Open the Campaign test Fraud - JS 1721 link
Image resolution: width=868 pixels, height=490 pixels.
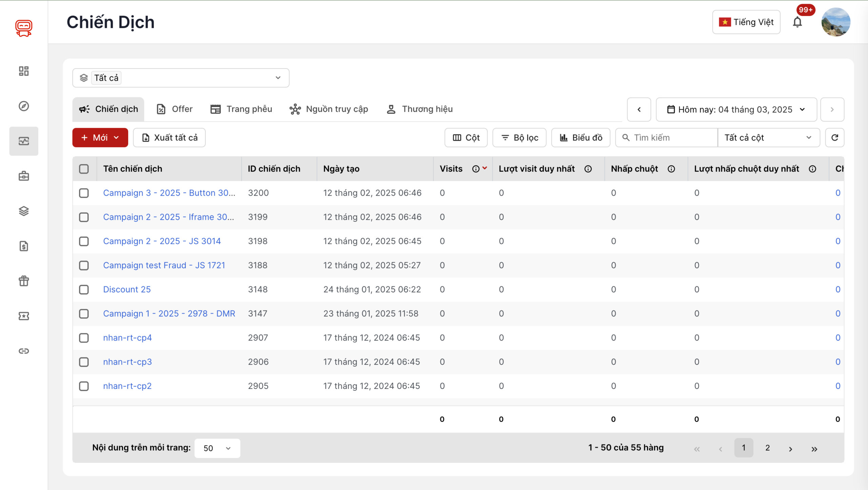pyautogui.click(x=164, y=265)
